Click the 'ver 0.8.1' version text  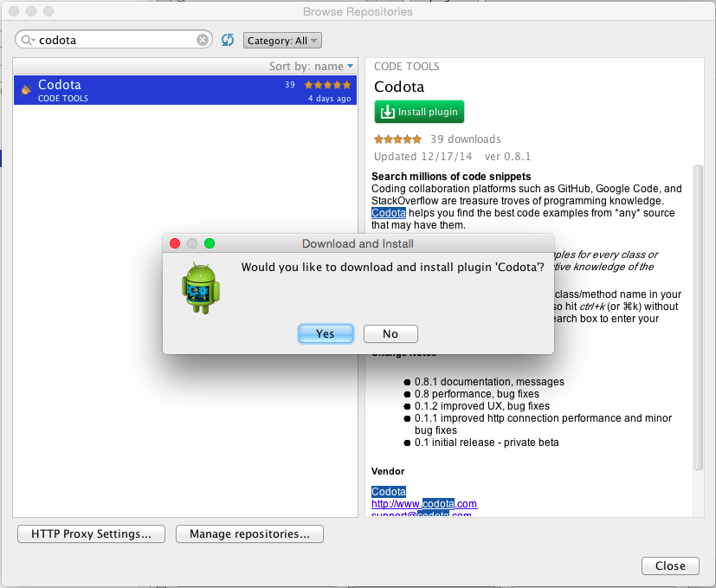[x=507, y=157]
